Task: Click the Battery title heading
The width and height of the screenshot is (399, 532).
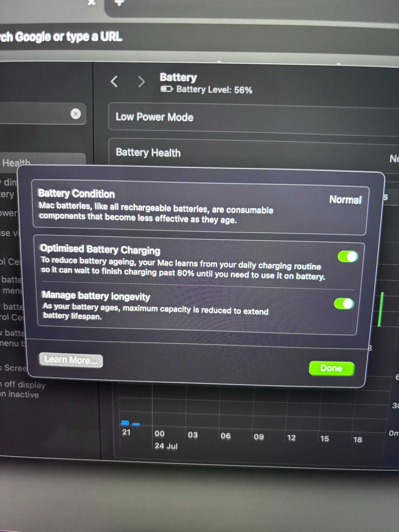Action: [178, 77]
